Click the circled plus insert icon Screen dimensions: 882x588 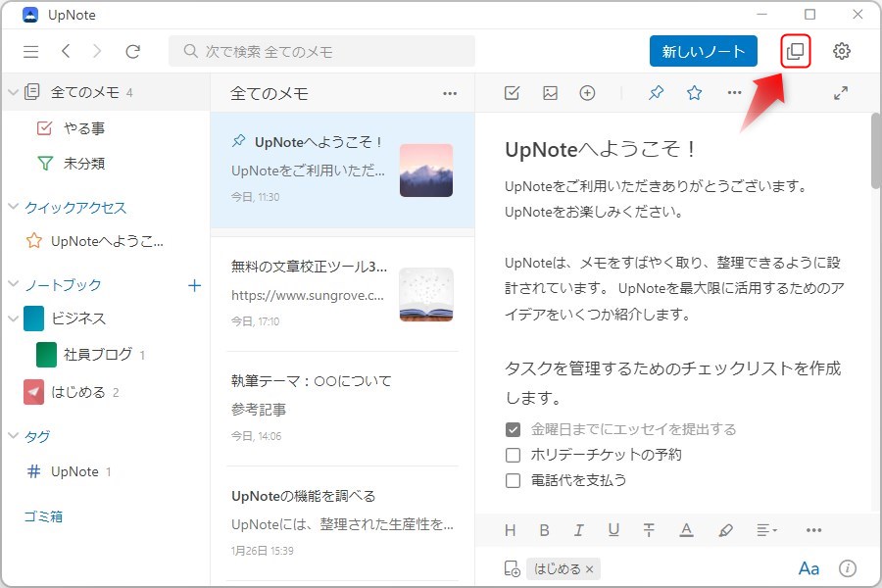[587, 93]
